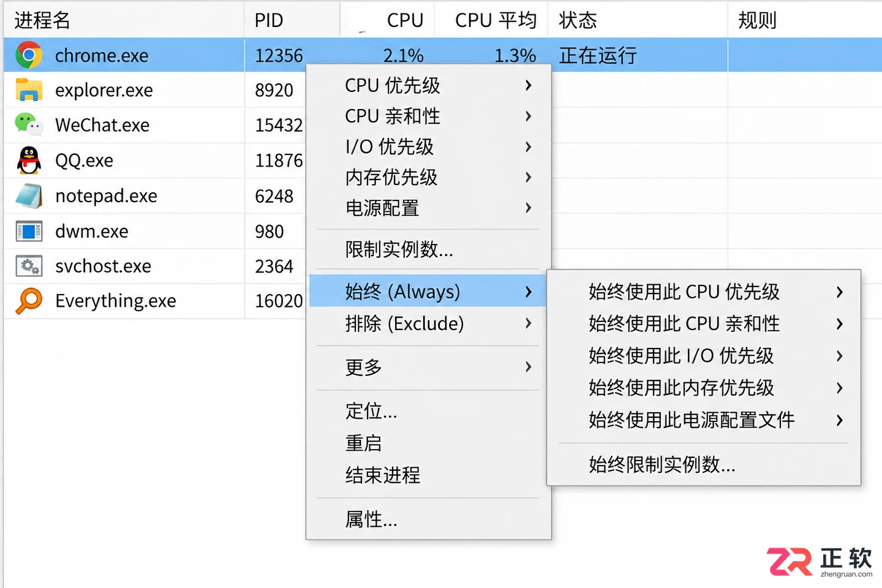Viewport: 882px width, 588px height.
Task: Choose 限制实例数... from the context menu
Action: click(428, 249)
